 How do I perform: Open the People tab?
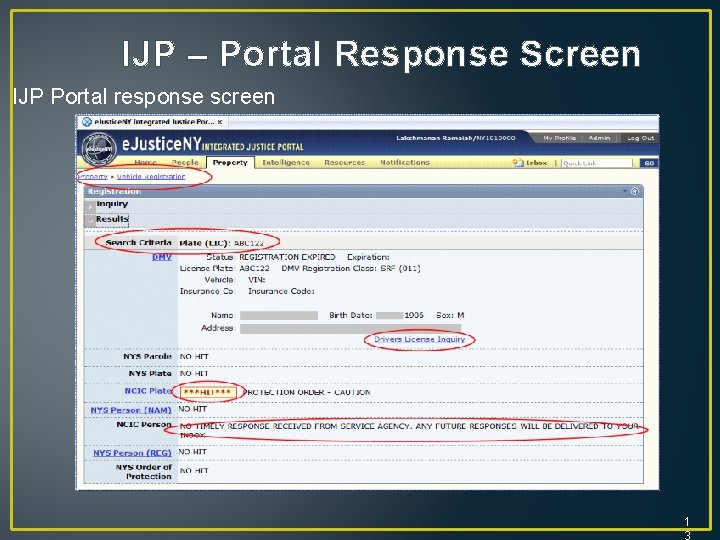pos(185,163)
